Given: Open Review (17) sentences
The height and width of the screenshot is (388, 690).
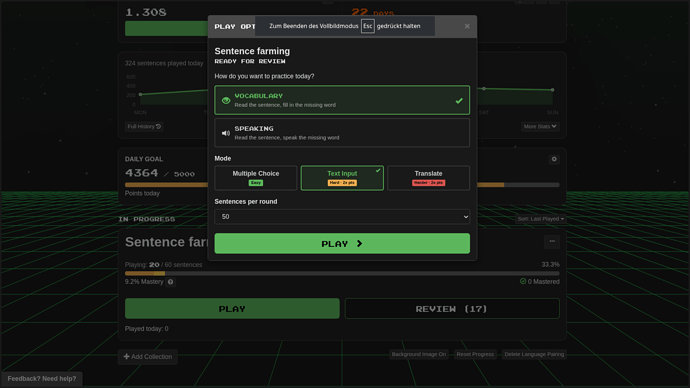Looking at the screenshot, I should pos(452,309).
